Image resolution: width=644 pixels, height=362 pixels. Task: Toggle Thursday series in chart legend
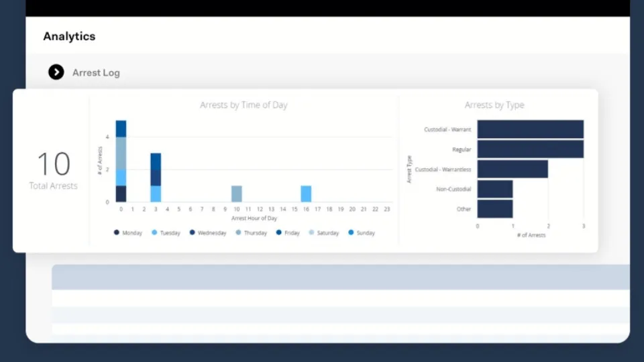(252, 233)
